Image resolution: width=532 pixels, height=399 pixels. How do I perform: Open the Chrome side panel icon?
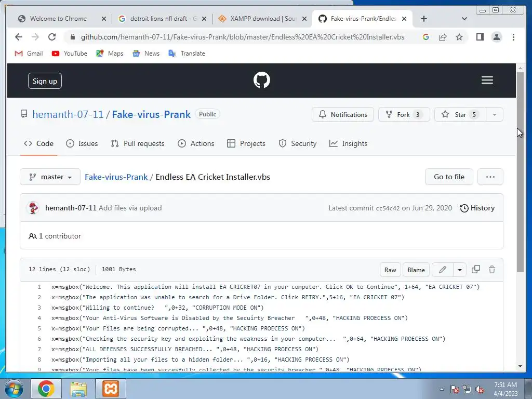tap(480, 37)
